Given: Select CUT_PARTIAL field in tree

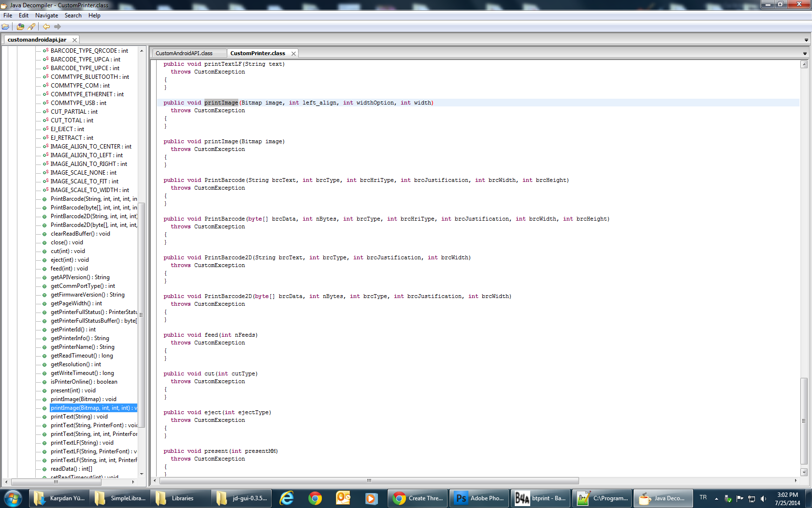Looking at the screenshot, I should pos(74,112).
